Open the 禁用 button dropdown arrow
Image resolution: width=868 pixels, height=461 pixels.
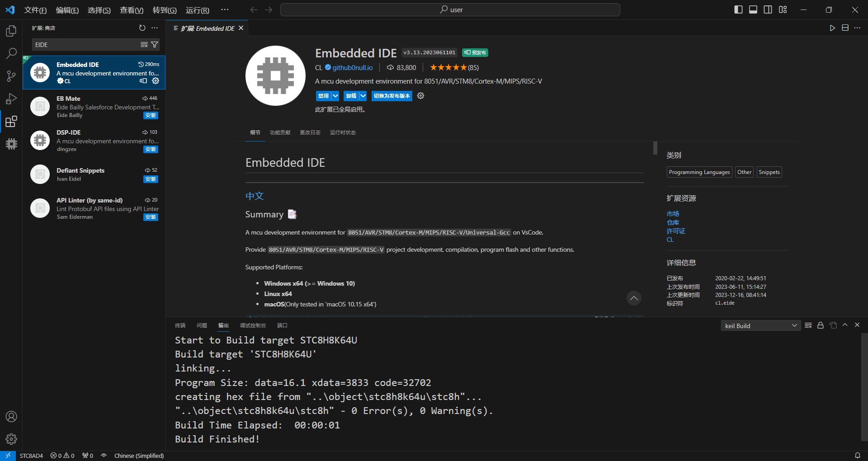tap(335, 96)
